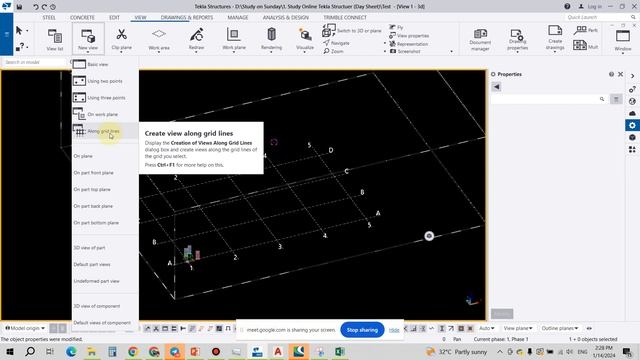Open the Model origin dropdown

click(x=25, y=328)
